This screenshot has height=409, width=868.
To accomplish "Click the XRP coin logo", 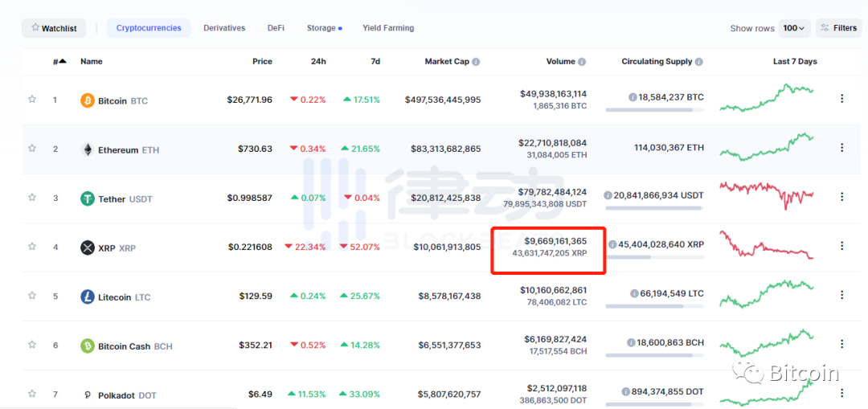I will (x=88, y=247).
